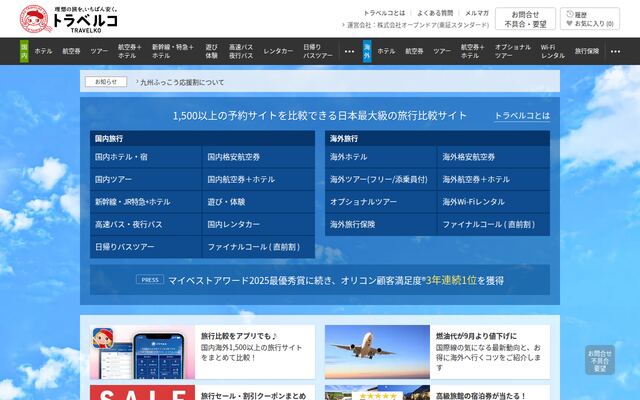Select the blue 海外 tab label
Viewport: 640px width, 400px height.
click(367, 51)
